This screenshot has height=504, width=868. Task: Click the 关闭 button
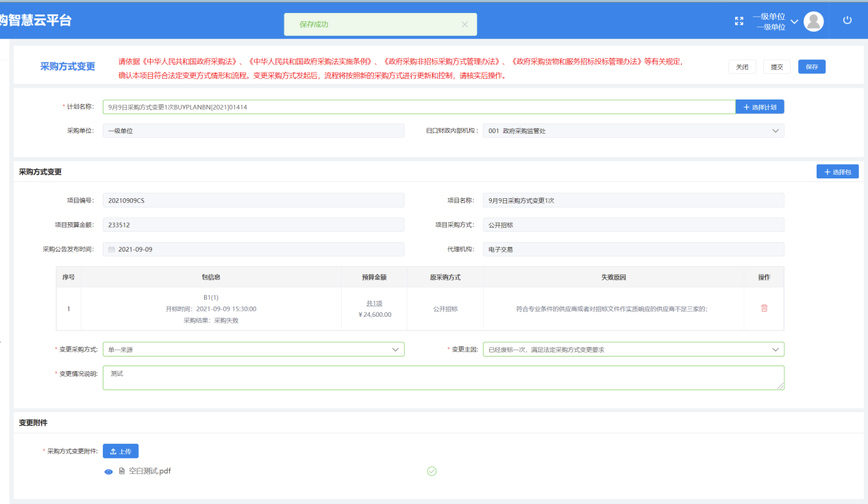[x=742, y=67]
